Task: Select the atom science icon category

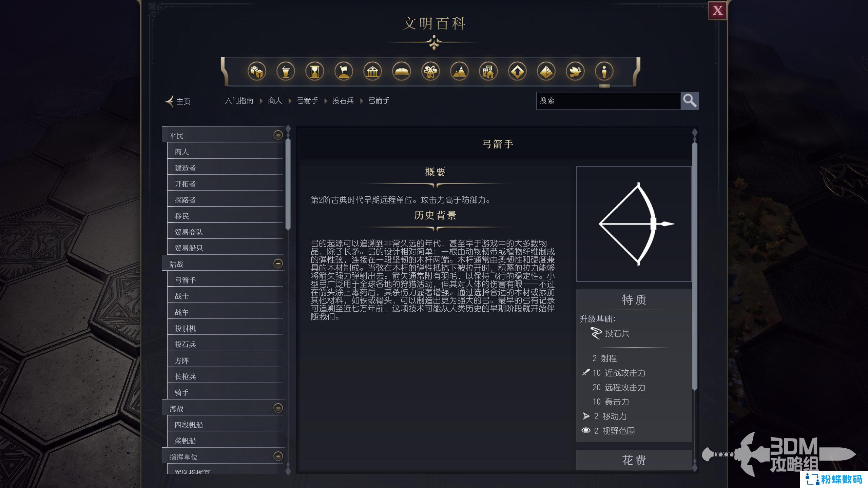Action: coord(430,72)
